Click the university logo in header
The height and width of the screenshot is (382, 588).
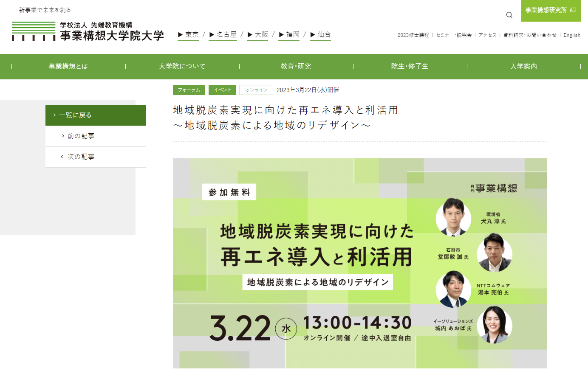[88, 31]
